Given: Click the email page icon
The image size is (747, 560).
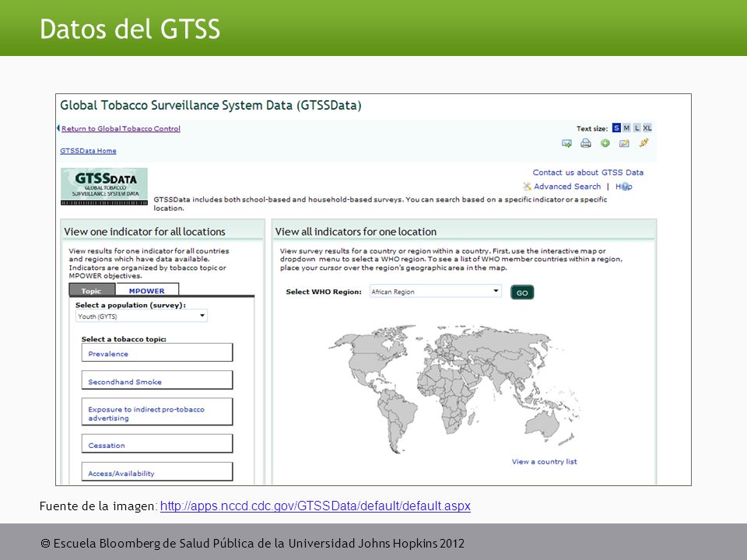Looking at the screenshot, I should 566,143.
